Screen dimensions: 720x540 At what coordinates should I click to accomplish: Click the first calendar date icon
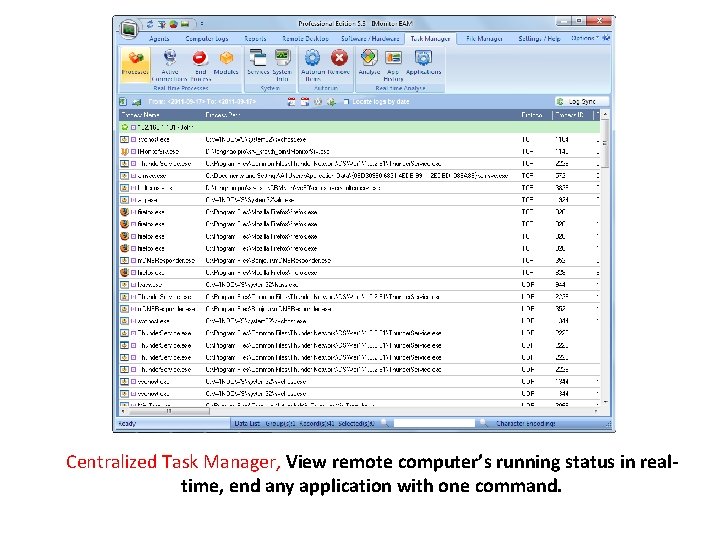[x=291, y=102]
